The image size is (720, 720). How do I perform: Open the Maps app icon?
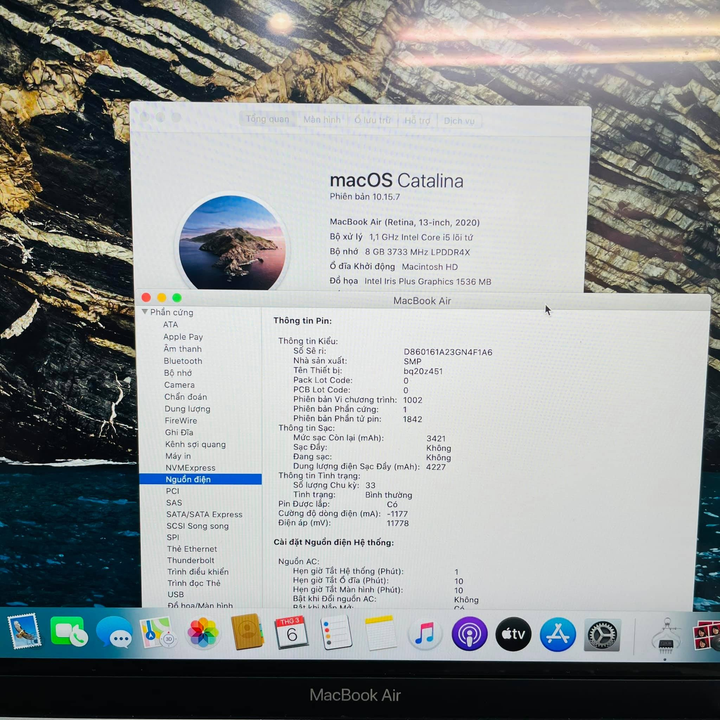[x=158, y=633]
